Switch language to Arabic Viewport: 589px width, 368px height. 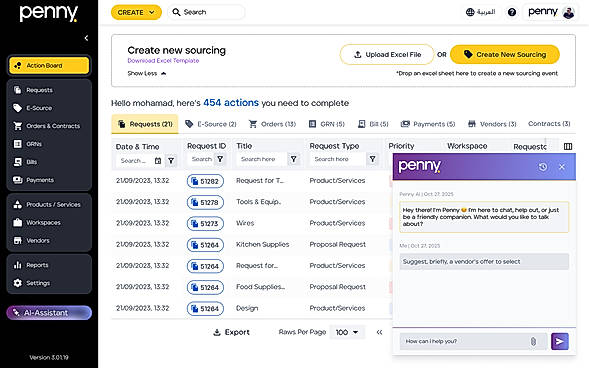(x=480, y=12)
